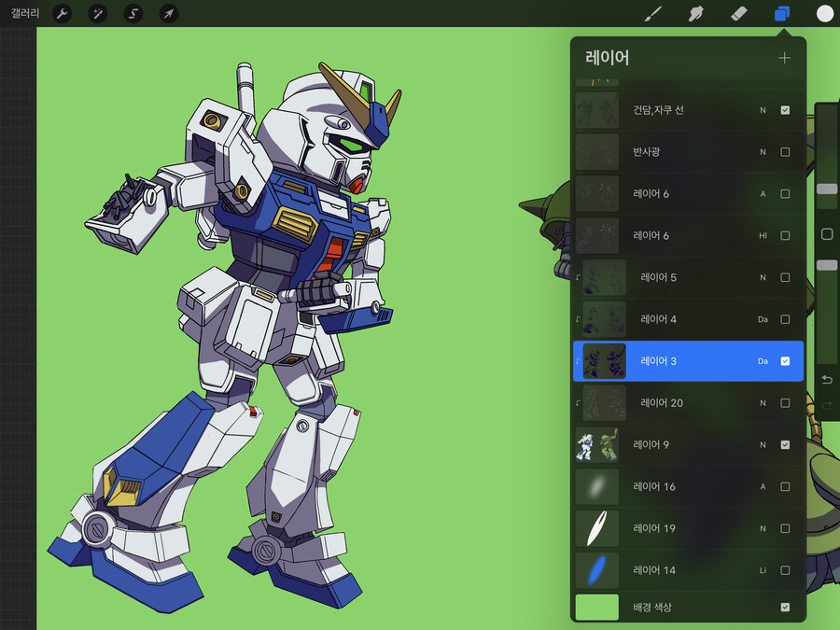Select the Eraser tool
The height and width of the screenshot is (630, 840).
point(739,13)
